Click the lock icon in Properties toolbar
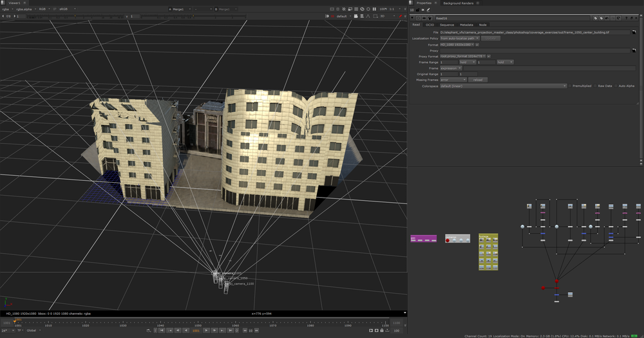 pos(417,10)
